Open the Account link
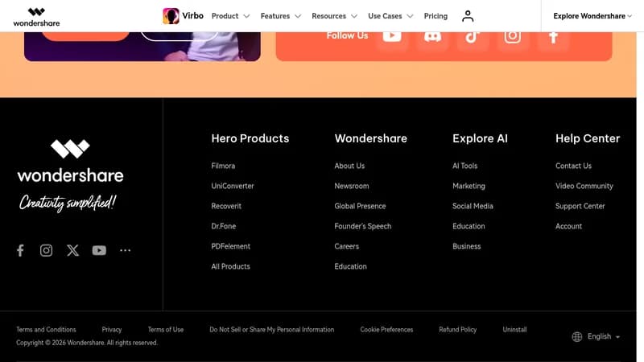This screenshot has width=644, height=362. point(568,226)
